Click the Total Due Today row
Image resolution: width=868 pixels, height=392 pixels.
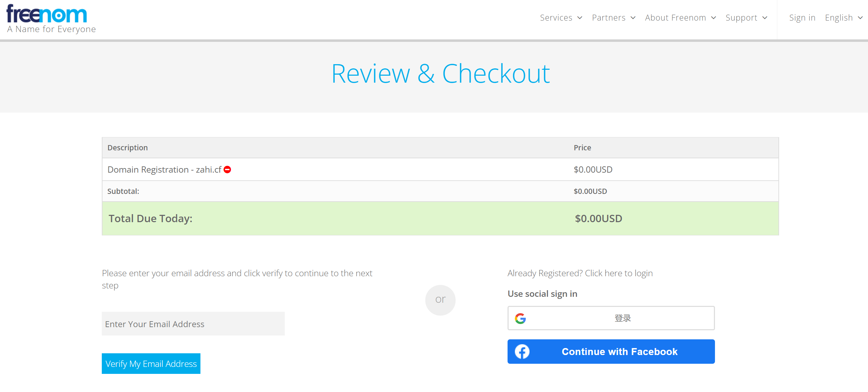click(440, 218)
